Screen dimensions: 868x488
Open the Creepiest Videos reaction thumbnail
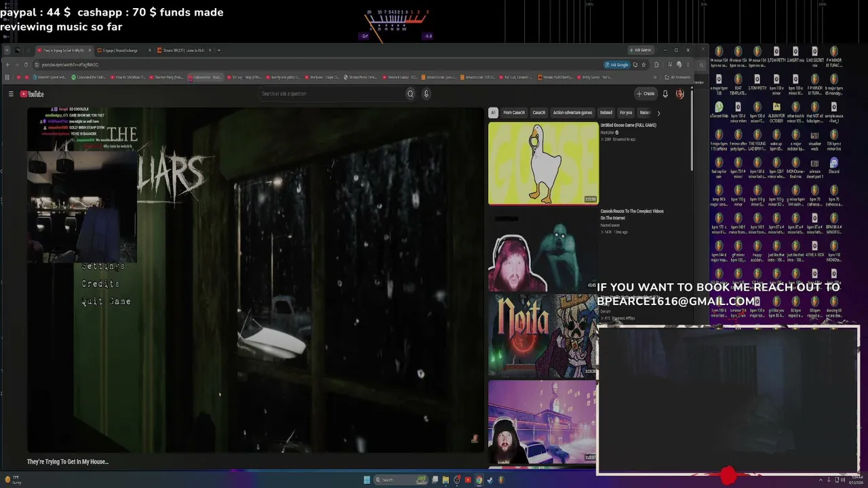(x=543, y=249)
